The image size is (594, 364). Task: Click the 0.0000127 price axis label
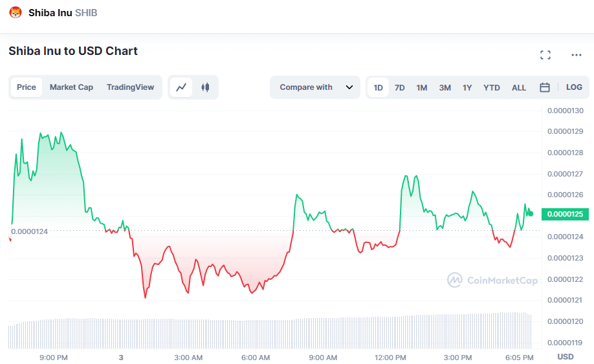[x=566, y=174]
